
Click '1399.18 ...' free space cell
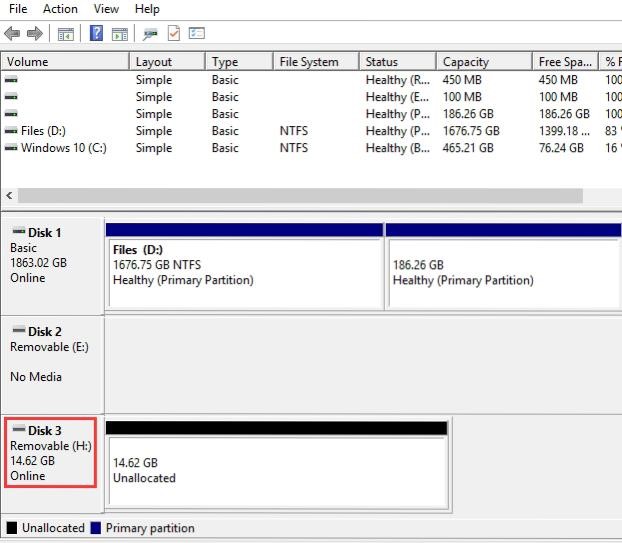point(564,130)
